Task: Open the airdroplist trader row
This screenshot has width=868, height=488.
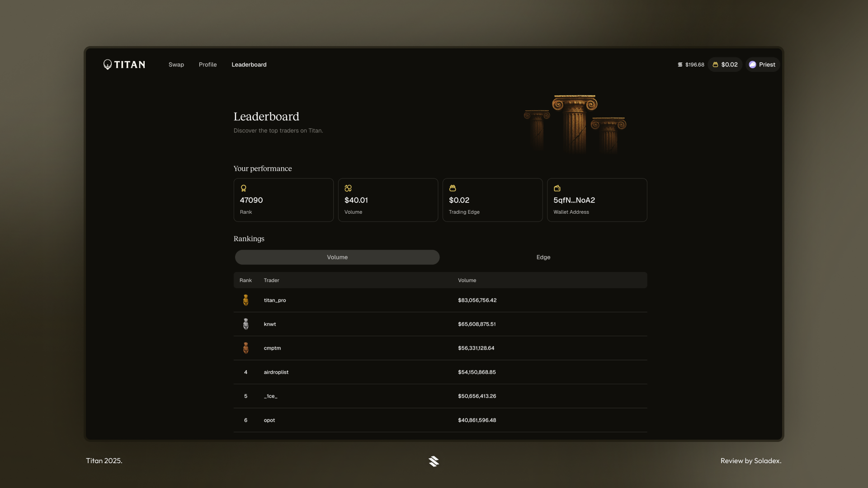Action: (276, 372)
